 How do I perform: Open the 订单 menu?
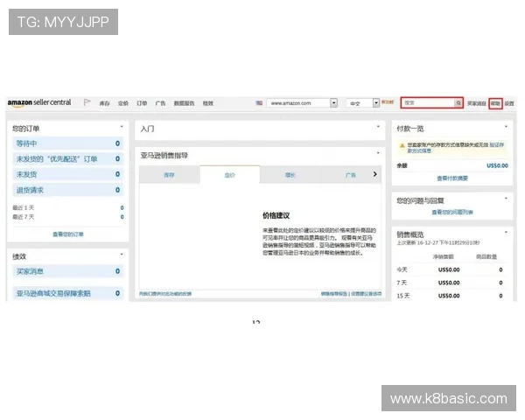click(x=142, y=103)
